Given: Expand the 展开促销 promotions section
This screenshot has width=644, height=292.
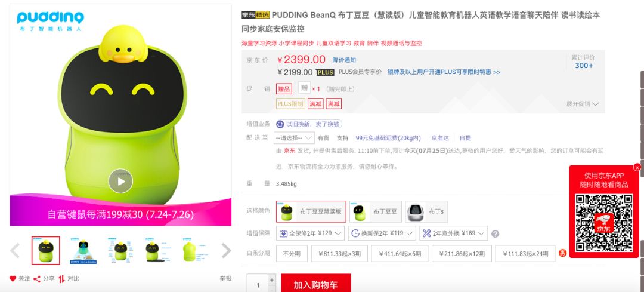Looking at the screenshot, I should [583, 104].
